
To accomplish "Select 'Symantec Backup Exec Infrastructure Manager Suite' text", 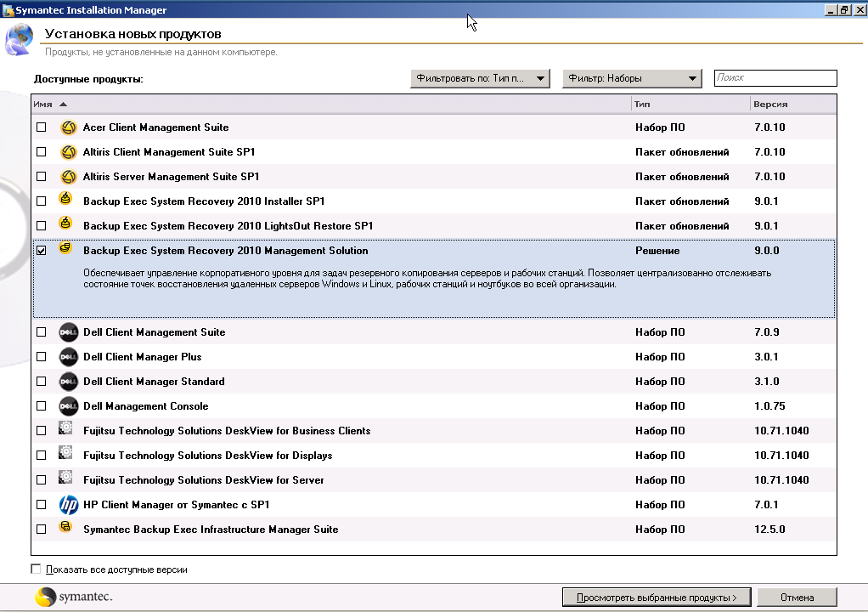I will pyautogui.click(x=211, y=530).
